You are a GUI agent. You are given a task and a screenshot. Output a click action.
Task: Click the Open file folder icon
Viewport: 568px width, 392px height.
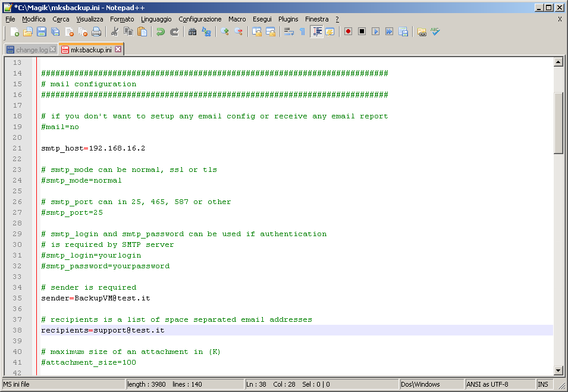(28, 32)
